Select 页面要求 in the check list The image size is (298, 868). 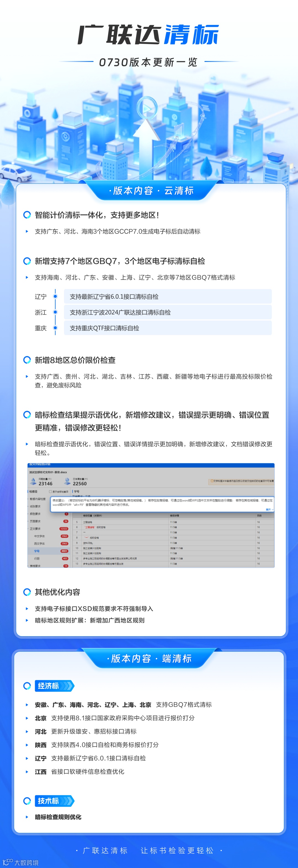click(x=35, y=521)
